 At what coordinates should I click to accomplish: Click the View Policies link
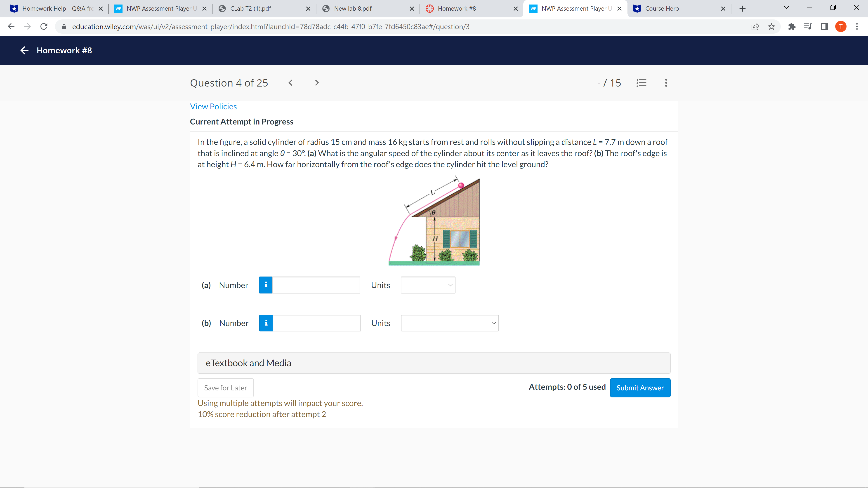coord(213,106)
